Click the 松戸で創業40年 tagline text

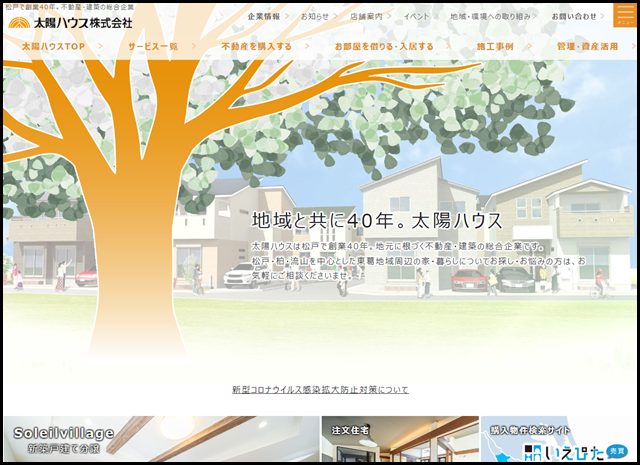[69, 7]
